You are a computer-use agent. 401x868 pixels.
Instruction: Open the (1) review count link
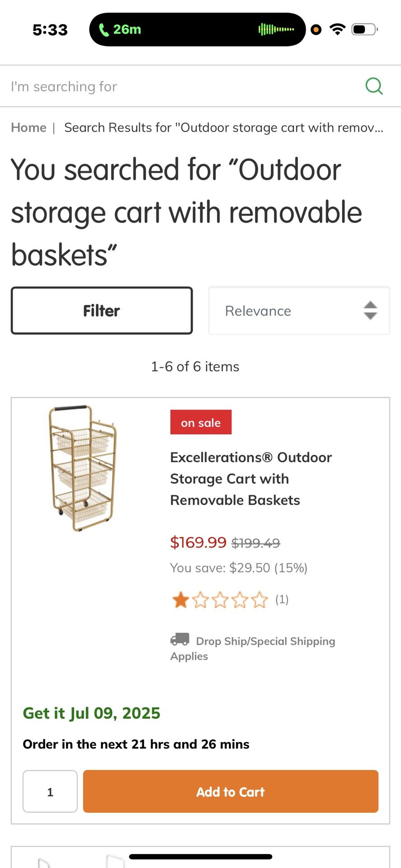point(282,599)
